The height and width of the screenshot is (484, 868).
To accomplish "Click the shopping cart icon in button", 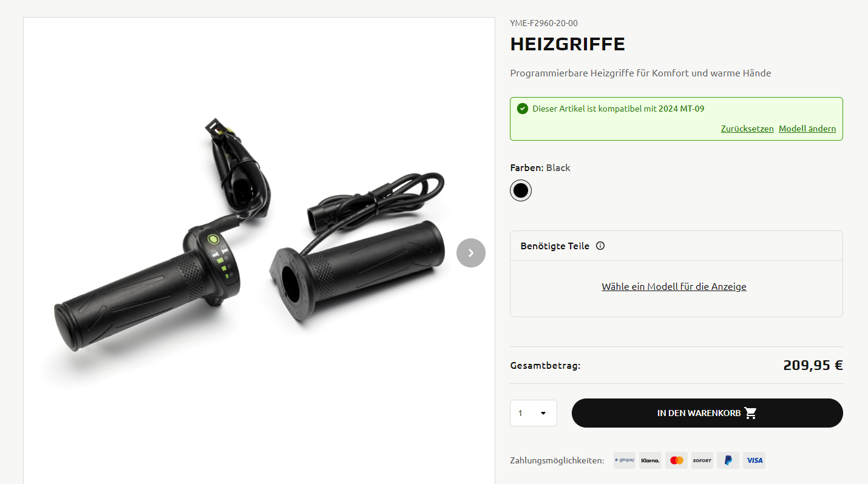I will tap(751, 413).
